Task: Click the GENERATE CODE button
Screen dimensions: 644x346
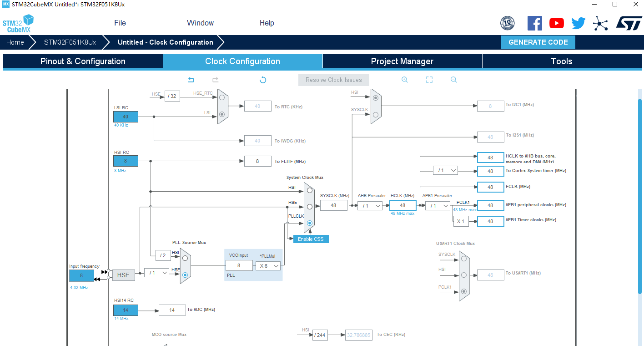Action: point(538,42)
